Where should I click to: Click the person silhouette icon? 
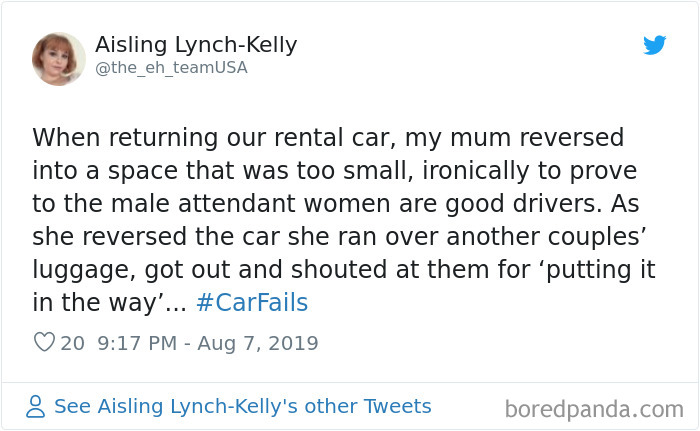pos(36,406)
